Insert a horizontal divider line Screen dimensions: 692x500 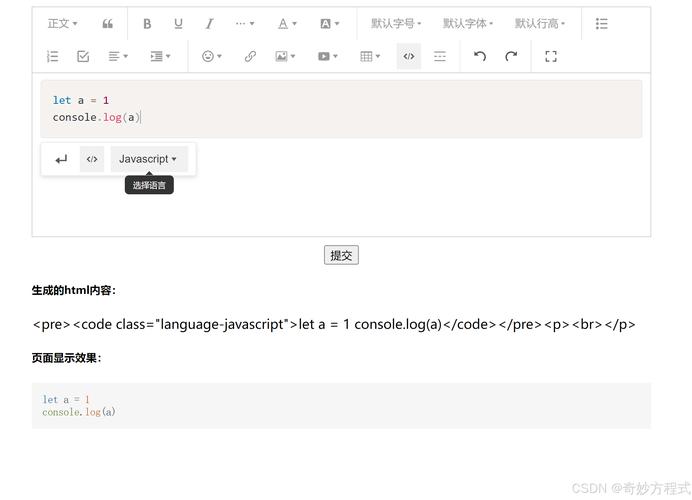click(440, 57)
